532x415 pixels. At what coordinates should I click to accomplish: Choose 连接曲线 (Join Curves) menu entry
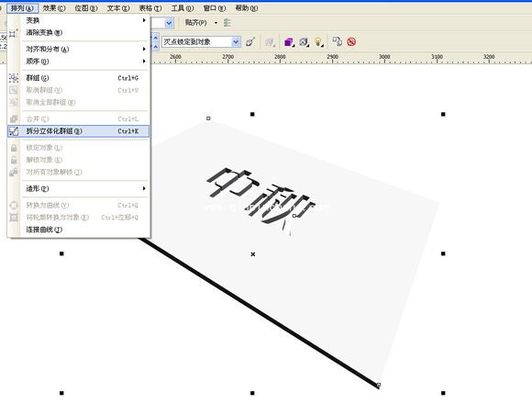(x=78, y=230)
